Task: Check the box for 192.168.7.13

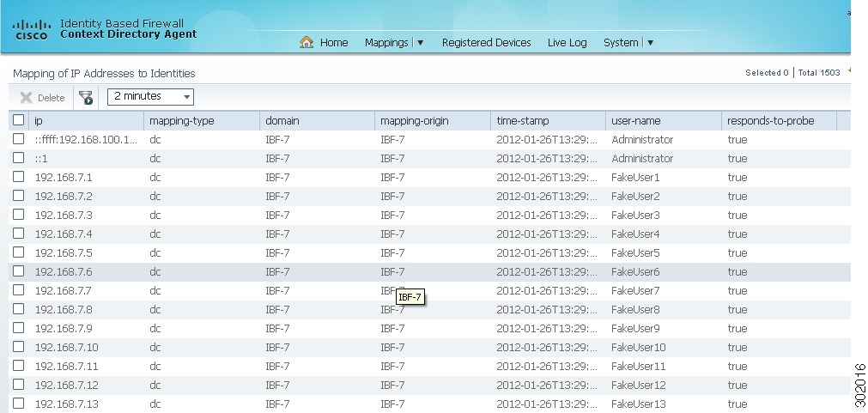Action: pos(19,403)
